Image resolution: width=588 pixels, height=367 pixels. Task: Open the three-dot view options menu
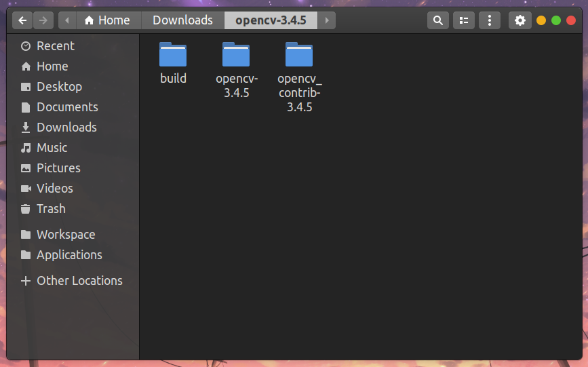490,20
